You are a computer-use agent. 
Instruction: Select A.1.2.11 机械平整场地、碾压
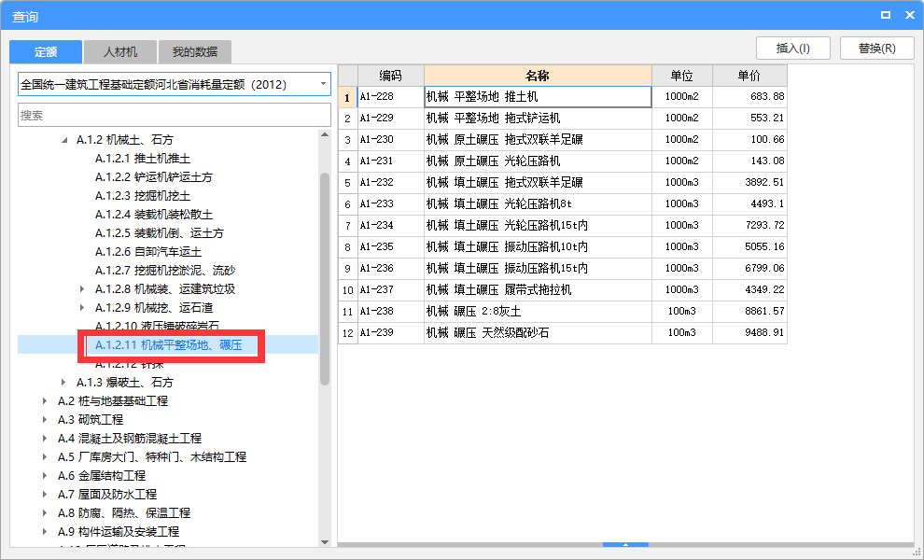click(169, 344)
